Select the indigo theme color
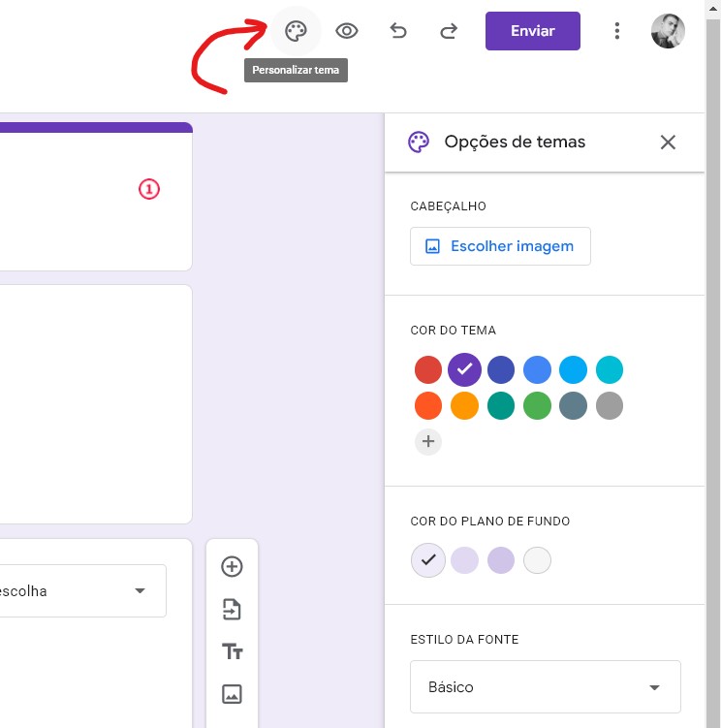This screenshot has height=728, width=721. [x=500, y=369]
